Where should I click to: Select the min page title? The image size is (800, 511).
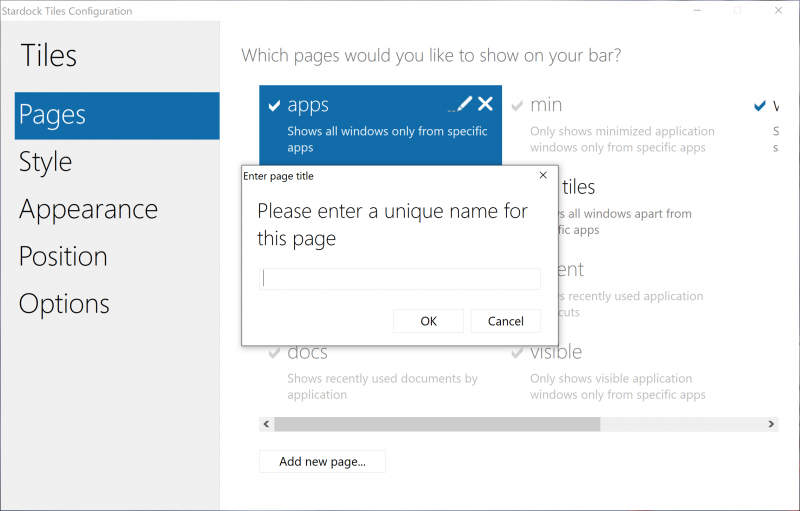pyautogui.click(x=546, y=105)
